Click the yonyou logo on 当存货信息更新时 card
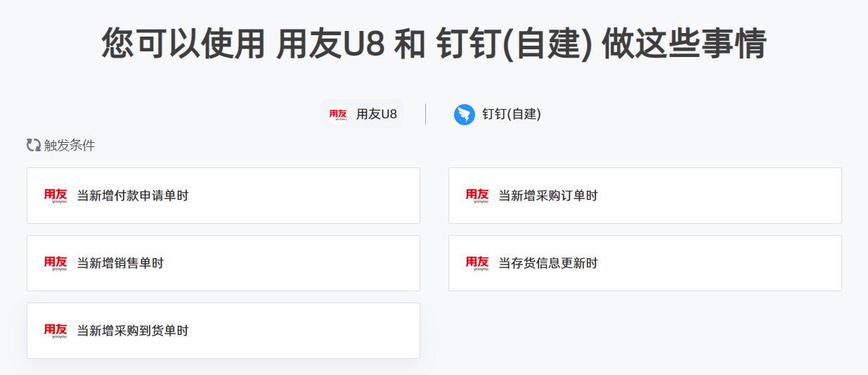Image resolution: width=868 pixels, height=375 pixels. (x=477, y=263)
